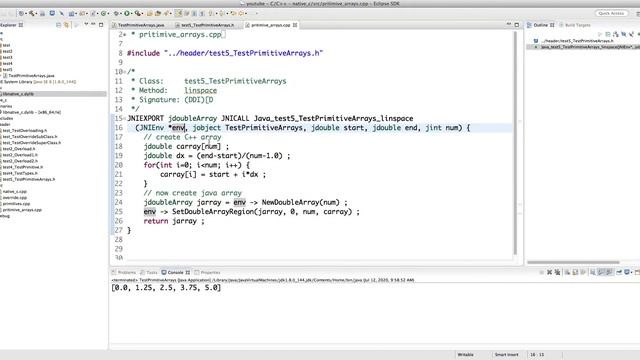Maximize the Project Explorer panel
This screenshot has height=360, width=640.
(101, 24)
